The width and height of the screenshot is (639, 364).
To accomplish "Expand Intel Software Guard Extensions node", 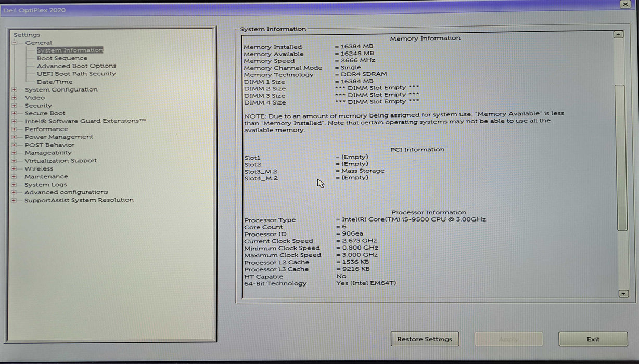I will (14, 121).
